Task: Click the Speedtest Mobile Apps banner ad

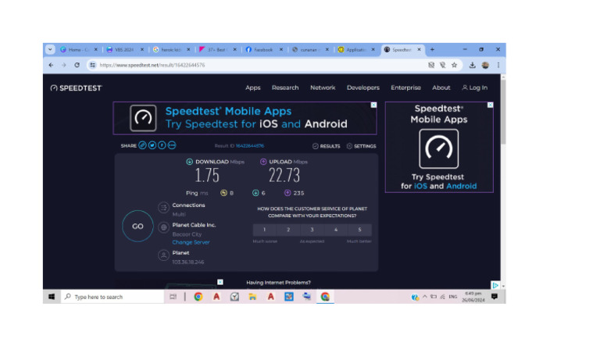Action: click(x=245, y=118)
